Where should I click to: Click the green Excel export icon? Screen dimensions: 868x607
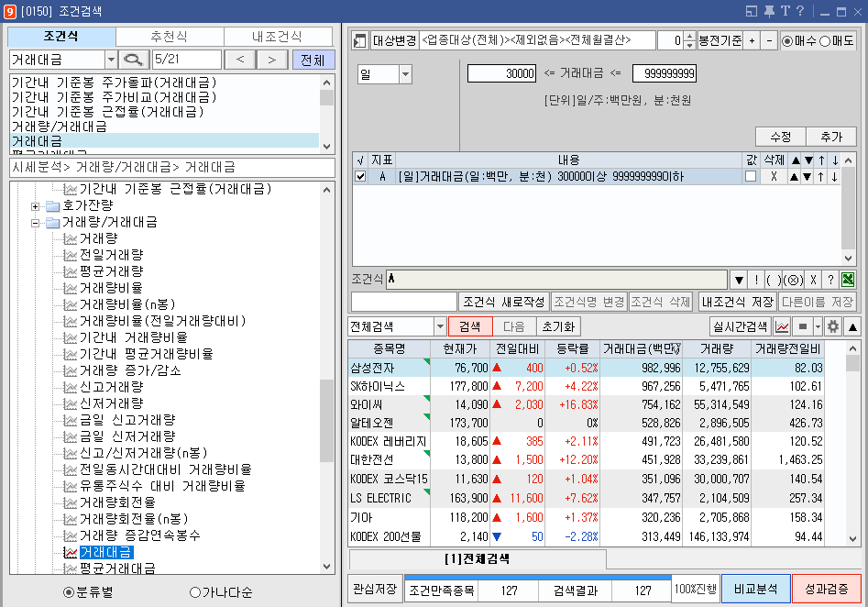coord(848,279)
